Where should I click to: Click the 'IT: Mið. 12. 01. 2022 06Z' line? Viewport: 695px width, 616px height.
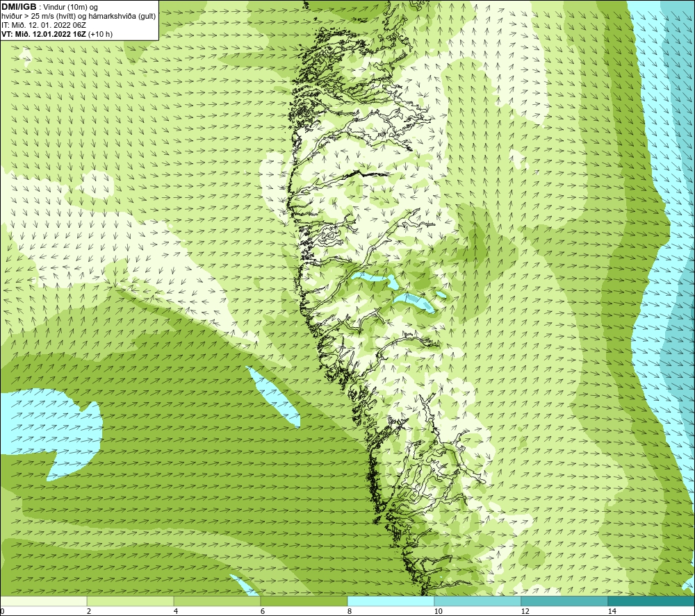(x=44, y=25)
